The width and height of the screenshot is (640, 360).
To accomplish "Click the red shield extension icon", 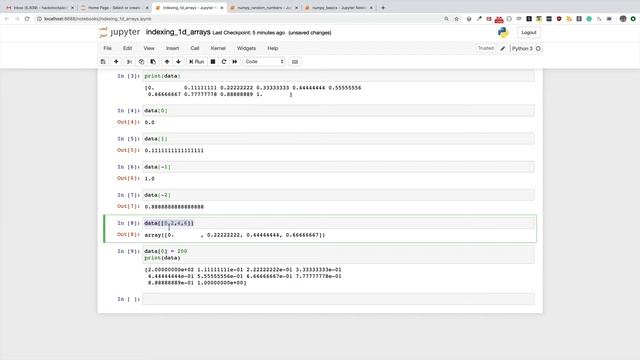I will (559, 19).
